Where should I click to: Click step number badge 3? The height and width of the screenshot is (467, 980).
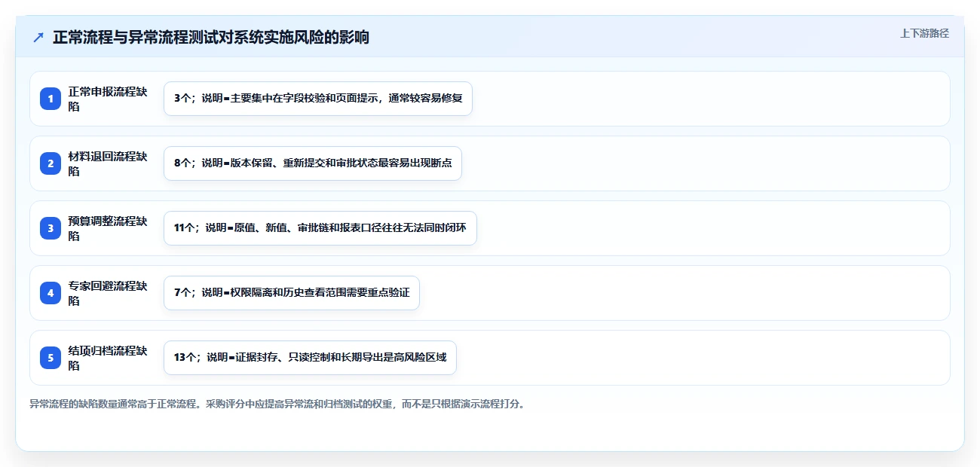(51, 228)
